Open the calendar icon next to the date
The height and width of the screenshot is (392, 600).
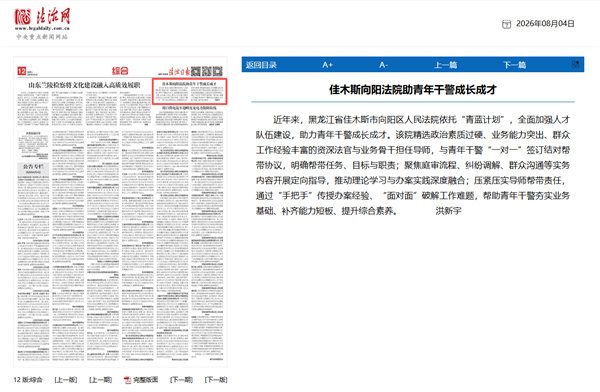tap(506, 24)
